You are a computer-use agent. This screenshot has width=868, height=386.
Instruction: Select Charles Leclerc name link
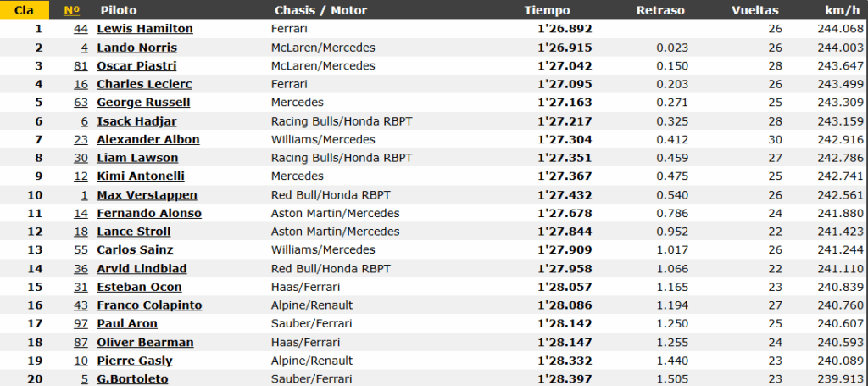tap(144, 84)
